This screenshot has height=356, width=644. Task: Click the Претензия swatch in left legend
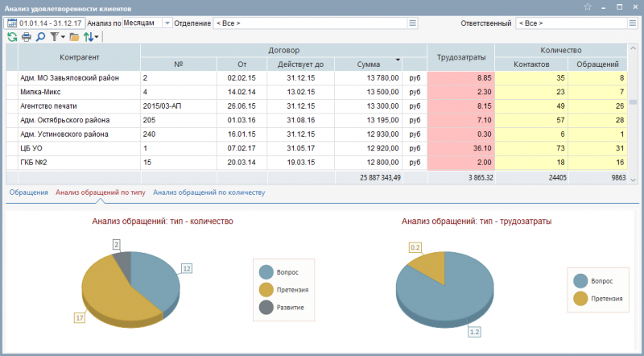pyautogui.click(x=266, y=290)
